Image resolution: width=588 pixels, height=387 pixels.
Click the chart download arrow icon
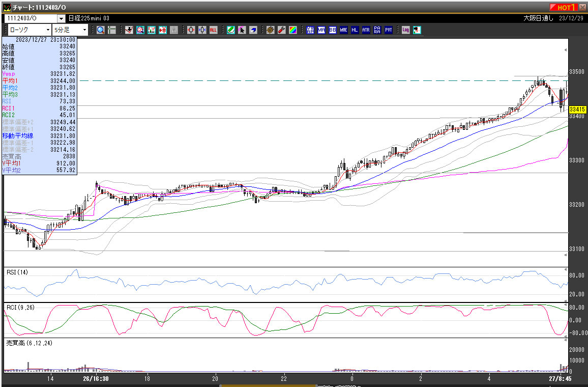click(129, 30)
